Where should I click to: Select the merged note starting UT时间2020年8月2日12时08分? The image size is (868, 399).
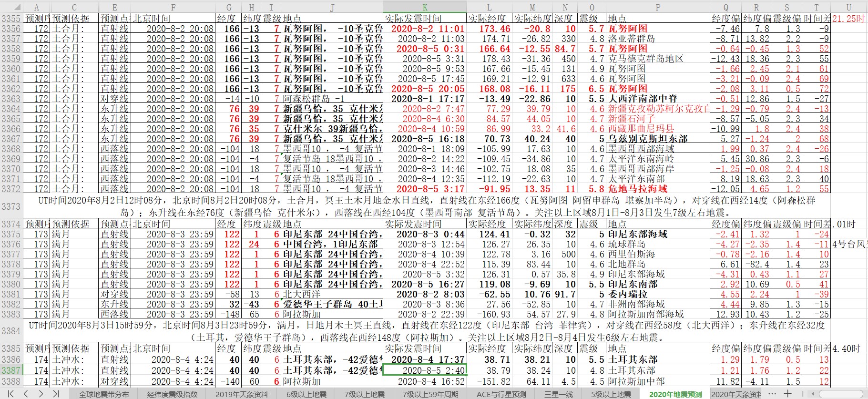[x=427, y=206]
